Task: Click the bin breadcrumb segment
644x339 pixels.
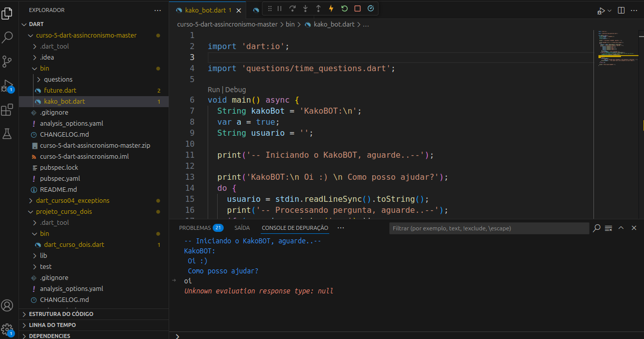Action: [290, 24]
